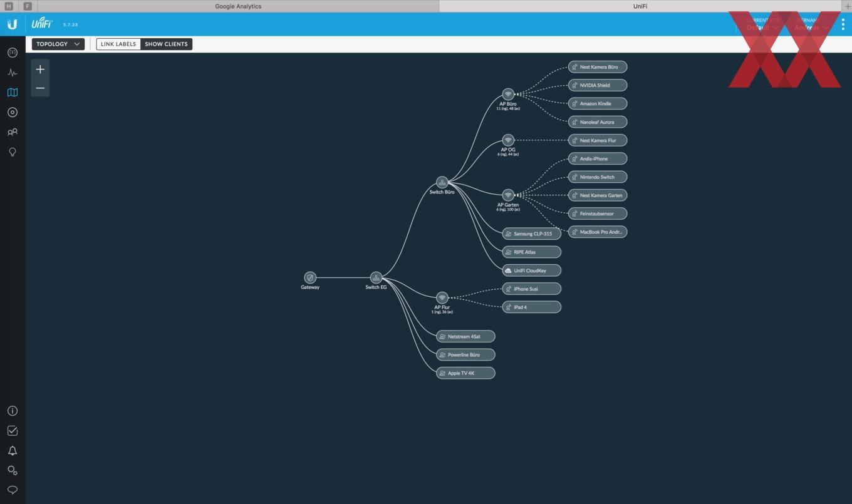Select the UniFi CloudKey device
The height and width of the screenshot is (504, 852).
tap(531, 270)
